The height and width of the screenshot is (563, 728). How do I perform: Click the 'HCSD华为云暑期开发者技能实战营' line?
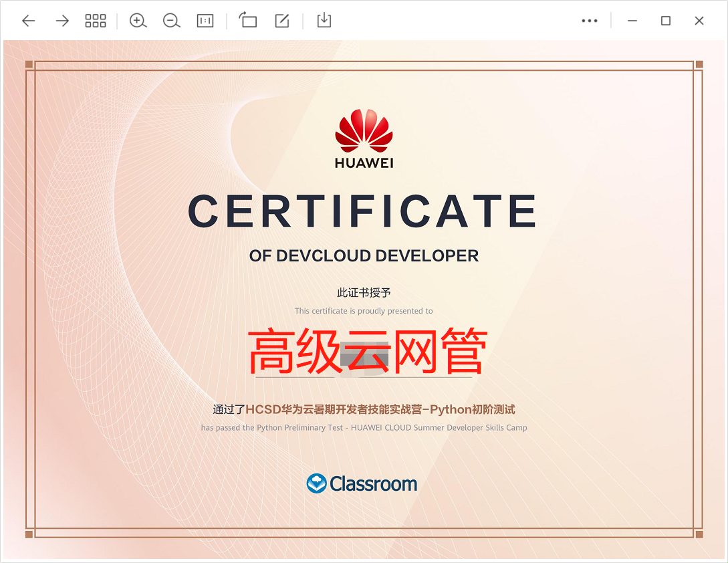[x=364, y=409]
